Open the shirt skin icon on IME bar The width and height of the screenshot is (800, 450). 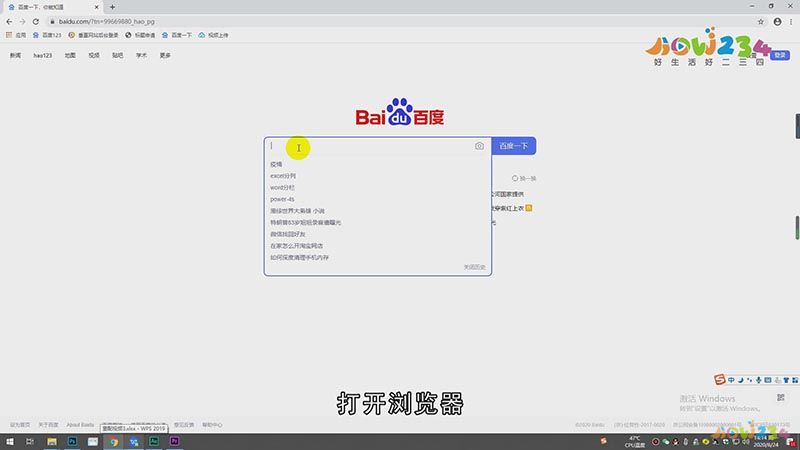tap(786, 380)
